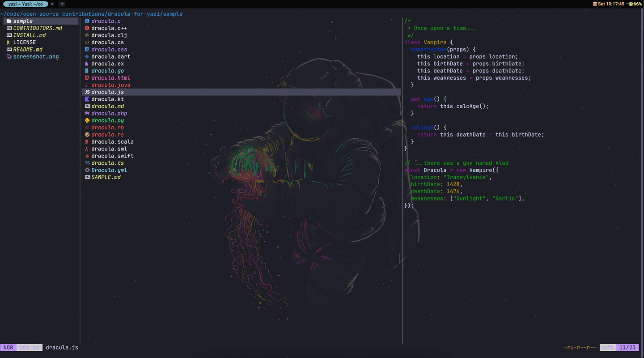Click the HTML5 icon beside dracula.html

(x=87, y=78)
